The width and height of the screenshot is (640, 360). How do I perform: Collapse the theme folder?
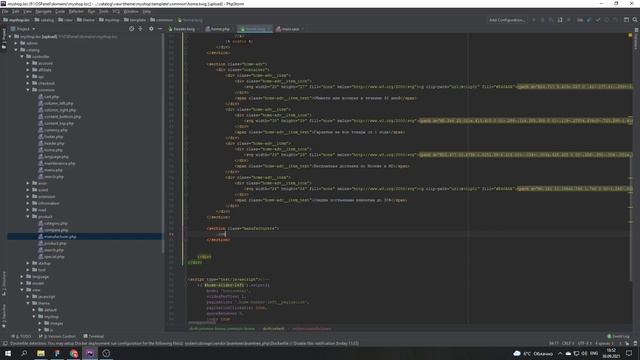(x=28, y=303)
